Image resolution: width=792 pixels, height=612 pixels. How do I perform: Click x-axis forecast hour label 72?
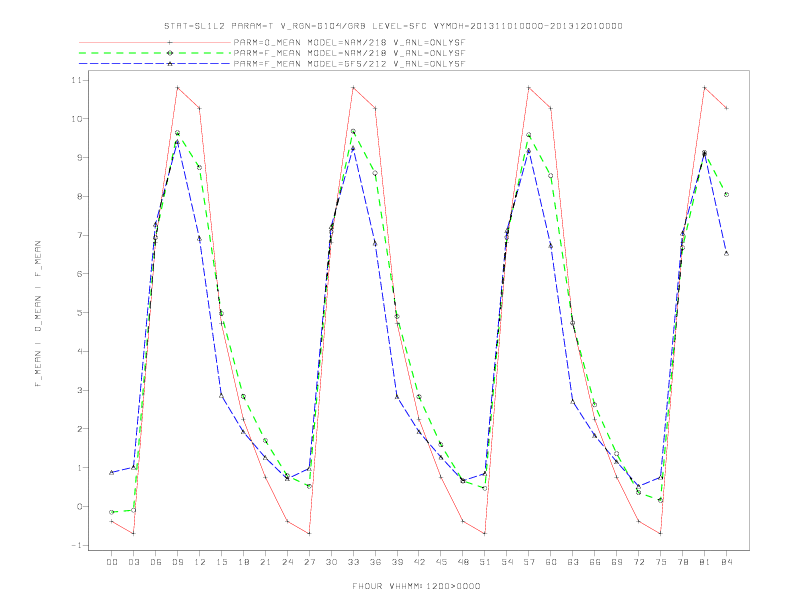point(639,562)
